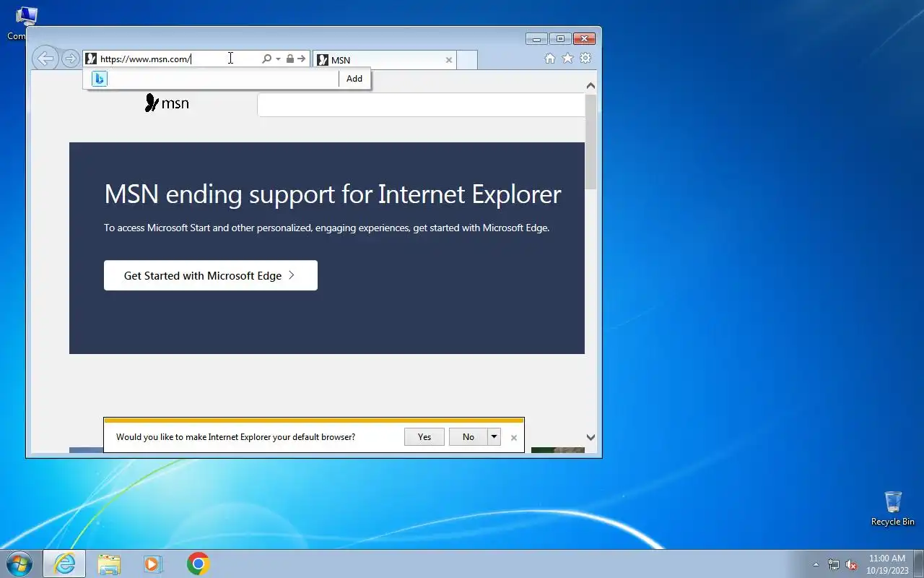Click the default browser question text
Image resolution: width=924 pixels, height=578 pixels.
coord(235,437)
